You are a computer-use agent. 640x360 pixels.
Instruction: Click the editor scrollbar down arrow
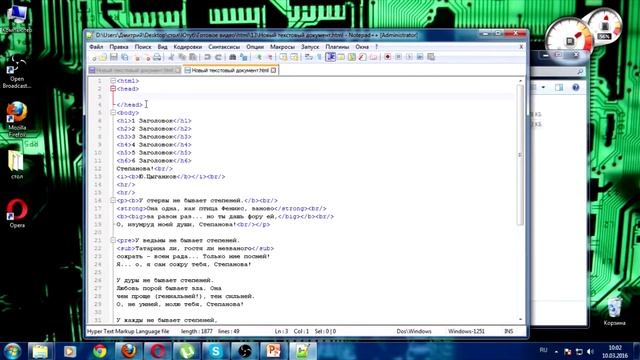pyautogui.click(x=520, y=320)
